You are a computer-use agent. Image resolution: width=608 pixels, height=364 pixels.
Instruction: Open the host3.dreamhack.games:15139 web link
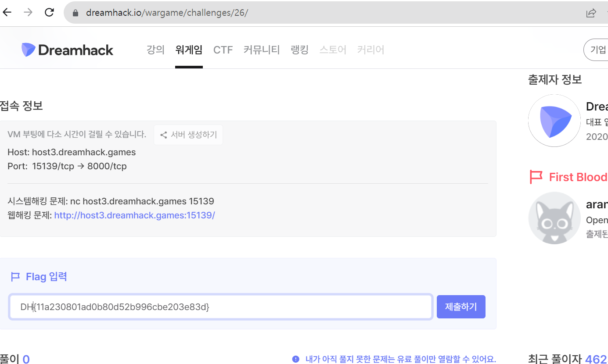coord(134,215)
